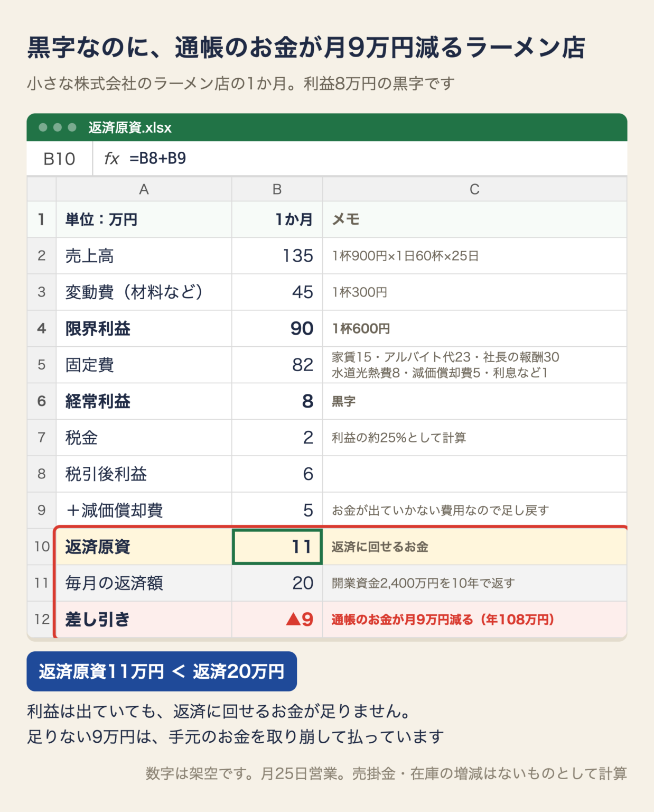Image resolution: width=654 pixels, height=812 pixels.
Task: Click the '固定費' cell
Action: click(144, 365)
